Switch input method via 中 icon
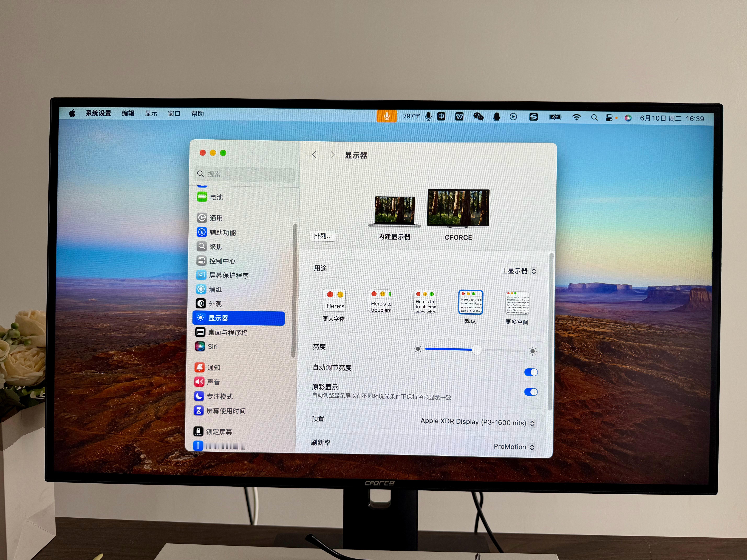Viewport: 747px width, 560px height. point(441,116)
